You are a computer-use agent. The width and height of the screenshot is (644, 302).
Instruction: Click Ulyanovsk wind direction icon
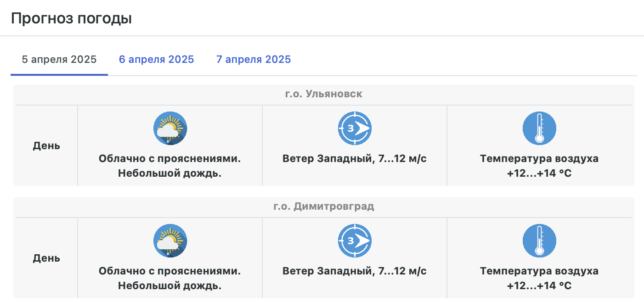click(x=355, y=128)
